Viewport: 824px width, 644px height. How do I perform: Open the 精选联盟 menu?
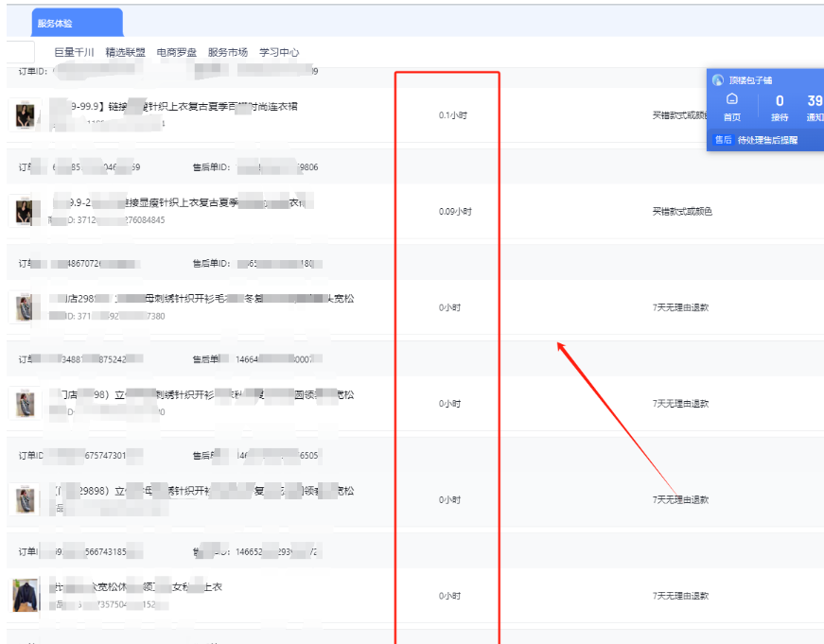coord(126,52)
